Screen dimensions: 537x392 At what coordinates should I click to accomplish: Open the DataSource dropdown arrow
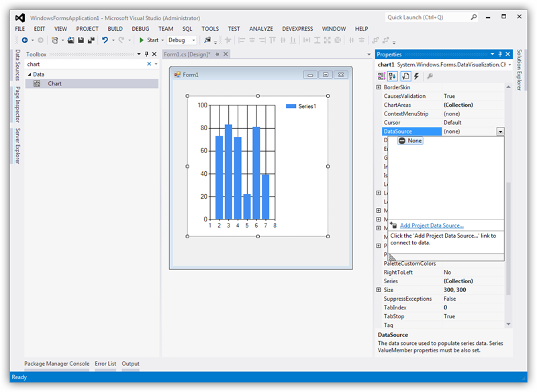coord(499,131)
